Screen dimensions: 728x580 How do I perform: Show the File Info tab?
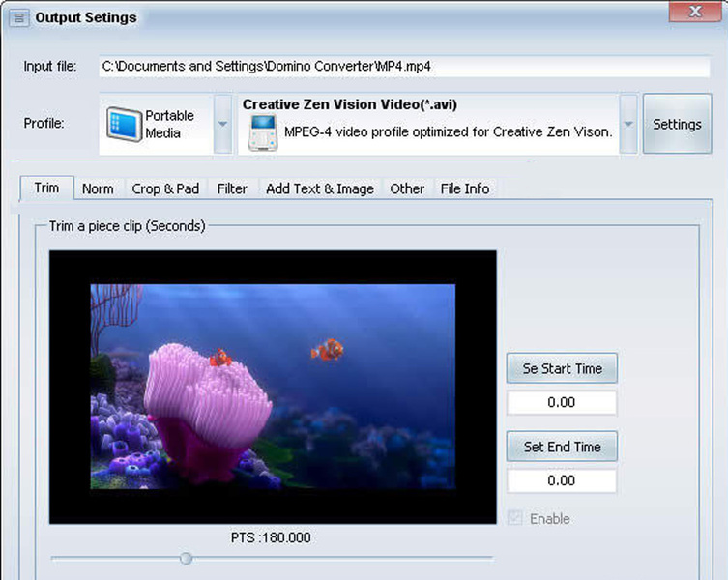tap(465, 189)
